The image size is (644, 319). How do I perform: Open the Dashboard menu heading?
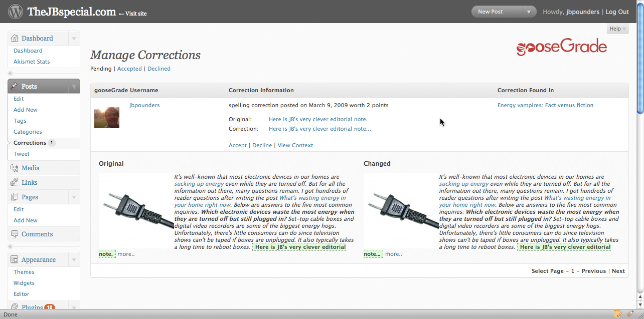[x=37, y=38]
